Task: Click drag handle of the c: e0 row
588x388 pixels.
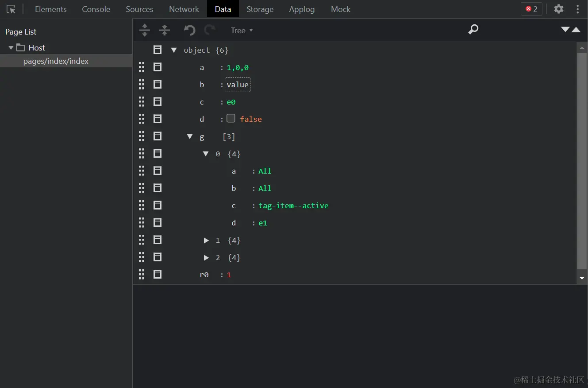Action: click(142, 101)
